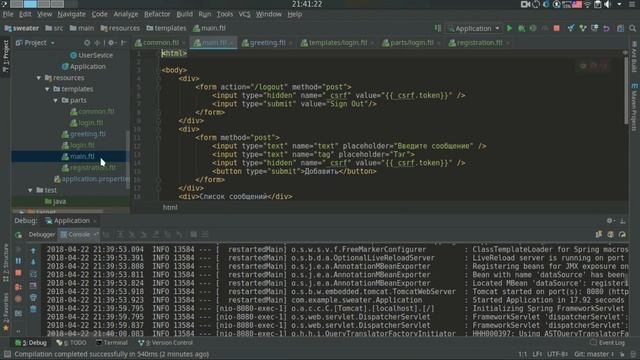Toggle the 5: Debug bottom tool window
The height and width of the screenshot is (360, 640).
coord(31,343)
